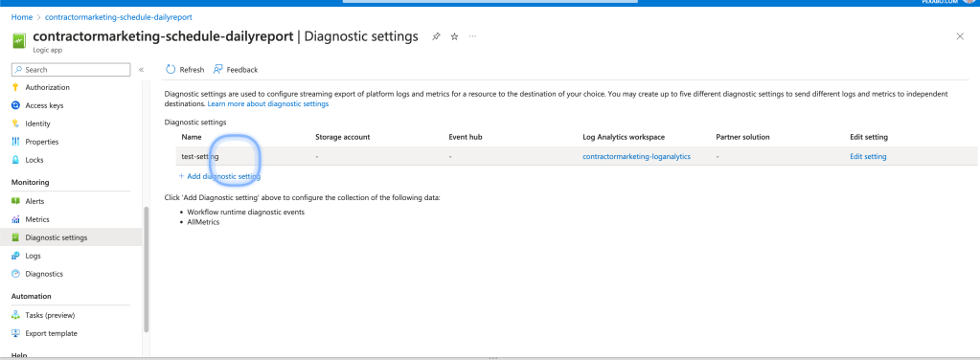The image size is (980, 360).
Task: Click the Logic app resource icon
Action: (19, 40)
